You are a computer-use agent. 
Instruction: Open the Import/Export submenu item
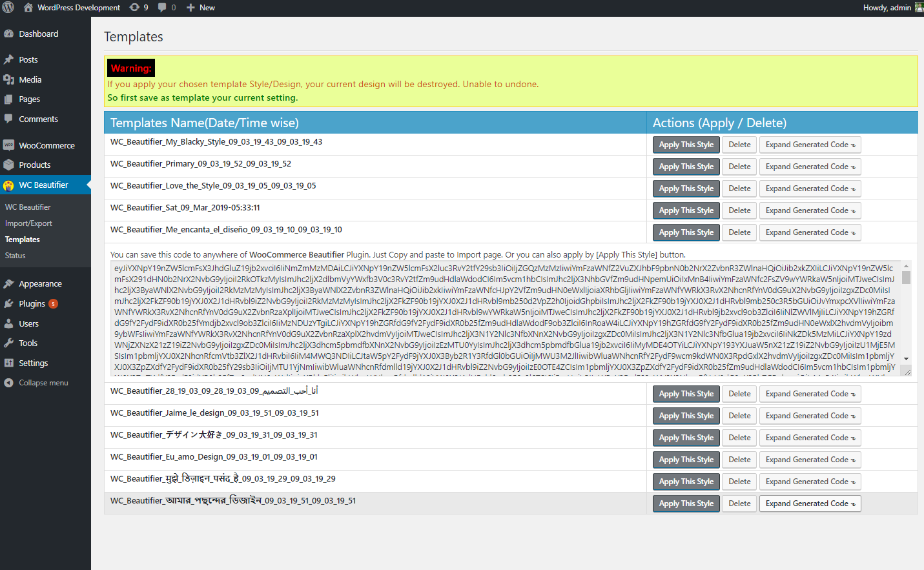(x=28, y=223)
